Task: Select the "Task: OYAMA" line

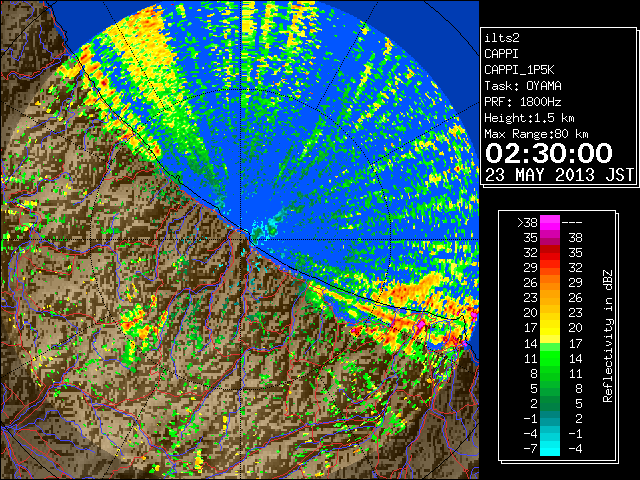Action: tap(523, 86)
